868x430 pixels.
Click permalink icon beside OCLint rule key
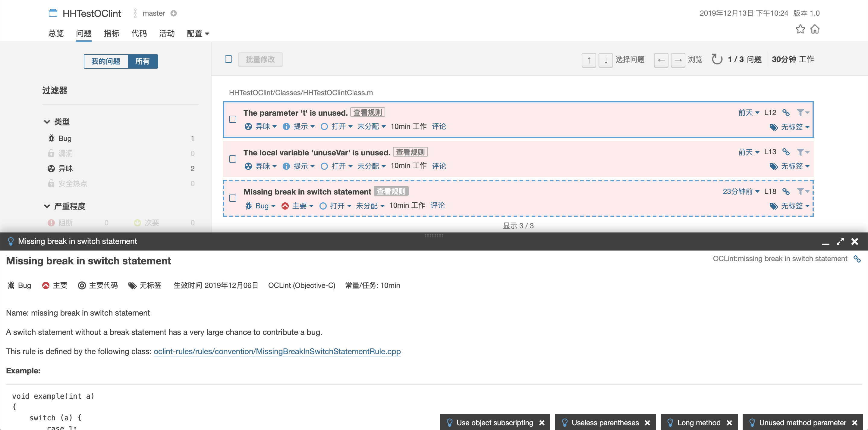(x=857, y=259)
